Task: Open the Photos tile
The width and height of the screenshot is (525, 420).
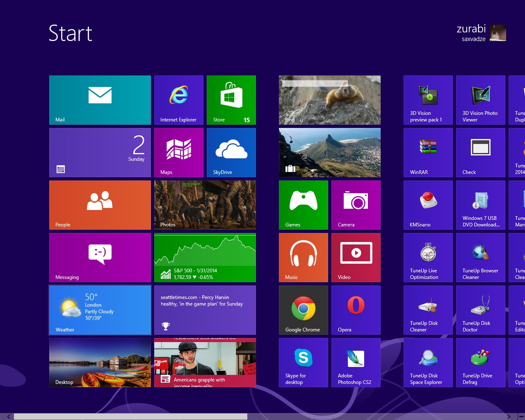Action: pos(205,205)
